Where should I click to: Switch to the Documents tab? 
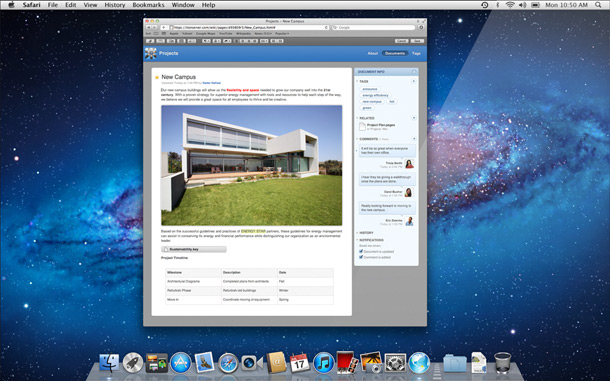click(395, 53)
